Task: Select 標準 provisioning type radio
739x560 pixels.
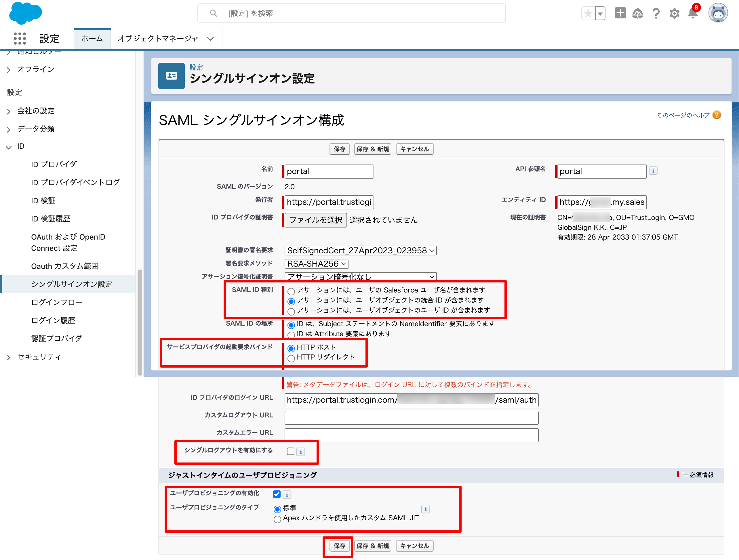Action: click(277, 509)
